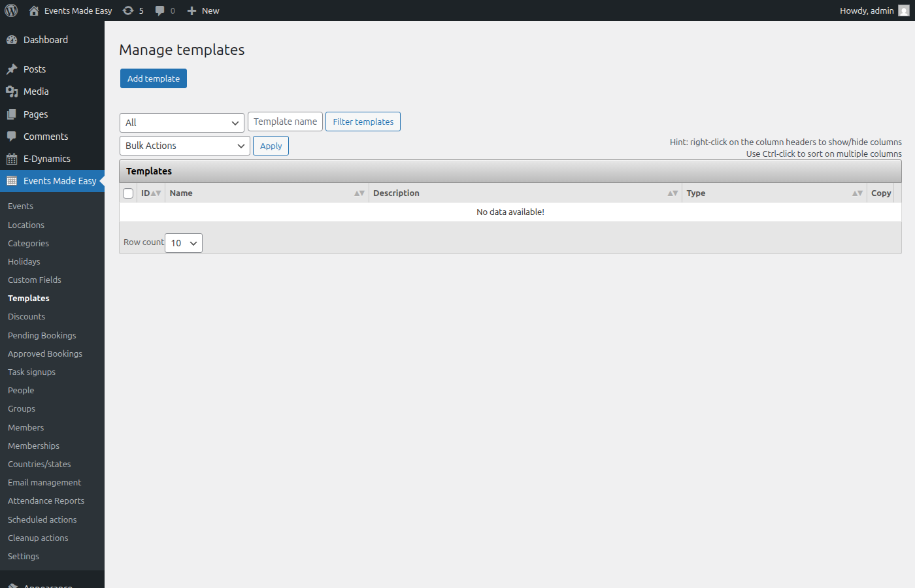915x588 pixels.
Task: Click the Template name input field
Action: [x=285, y=121]
